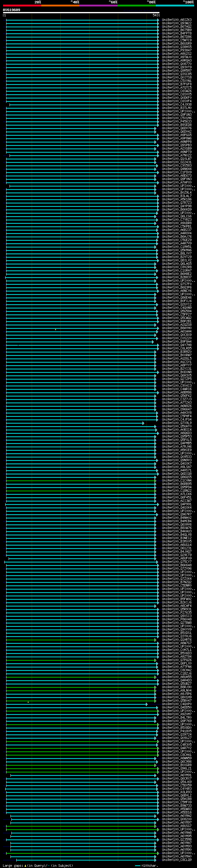The height and width of the screenshot is (868, 197).
Task: Select the UniRef100_Q9FUN3 label
Action: 177,115
